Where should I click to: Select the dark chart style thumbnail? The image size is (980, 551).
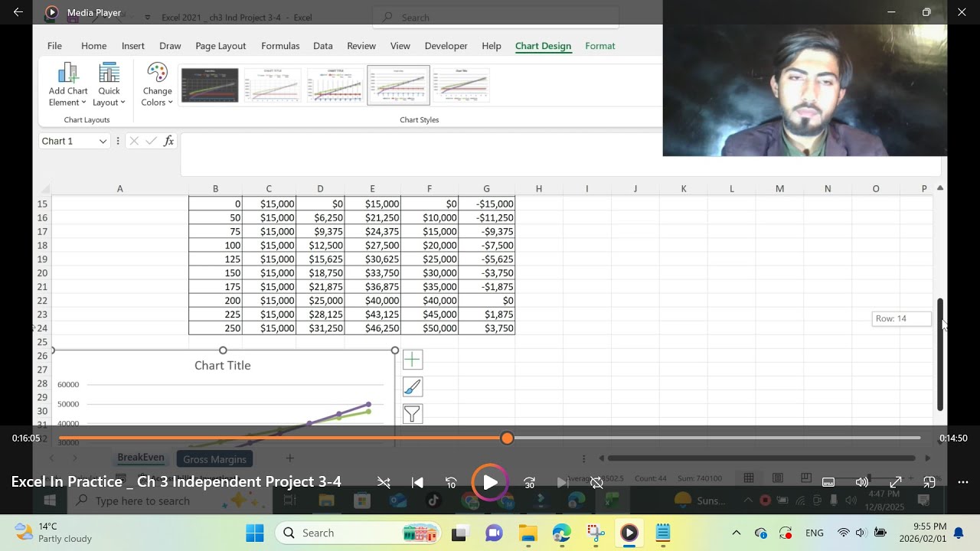pyautogui.click(x=210, y=85)
